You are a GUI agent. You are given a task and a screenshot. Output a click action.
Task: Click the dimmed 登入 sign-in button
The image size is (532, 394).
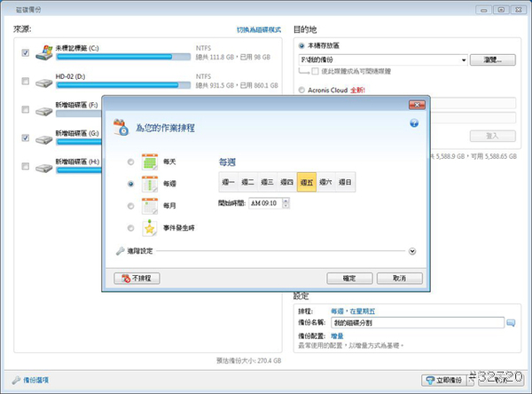493,136
